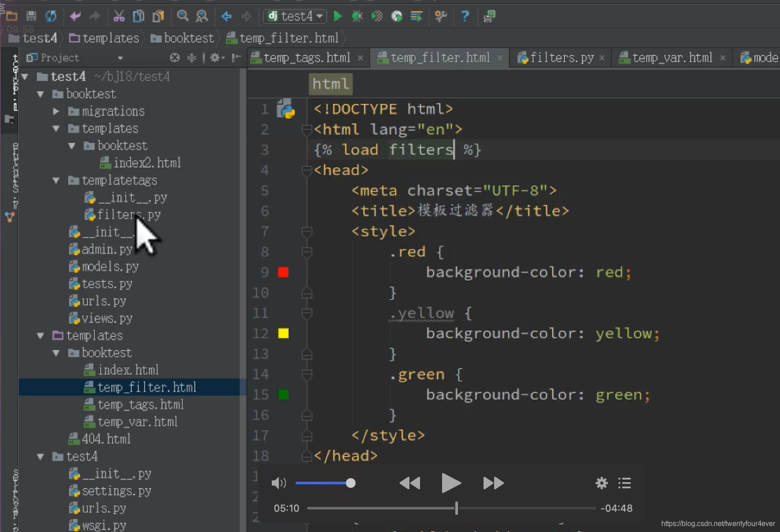This screenshot has width=780, height=532.
Task: Click the booktest breadcrumb
Action: coord(183,38)
